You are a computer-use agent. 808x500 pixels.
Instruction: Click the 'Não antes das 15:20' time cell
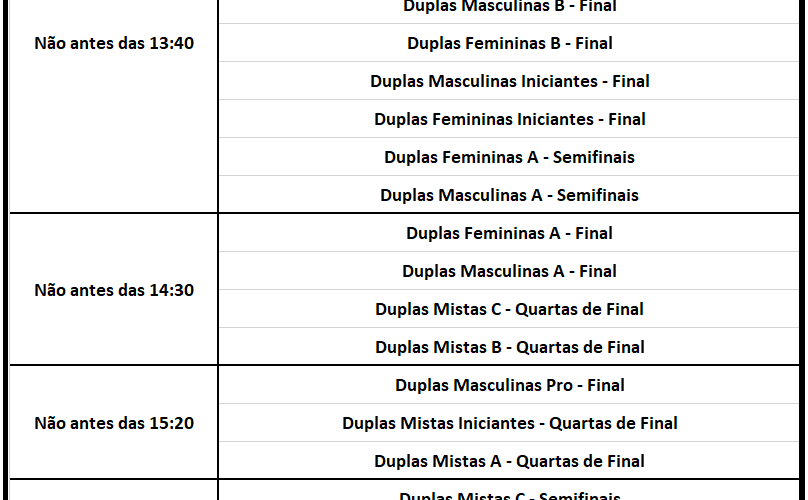114,423
